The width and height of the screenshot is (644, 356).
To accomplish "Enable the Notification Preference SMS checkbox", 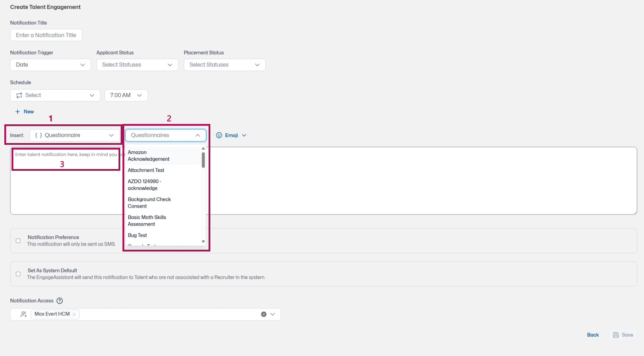I will [x=18, y=241].
